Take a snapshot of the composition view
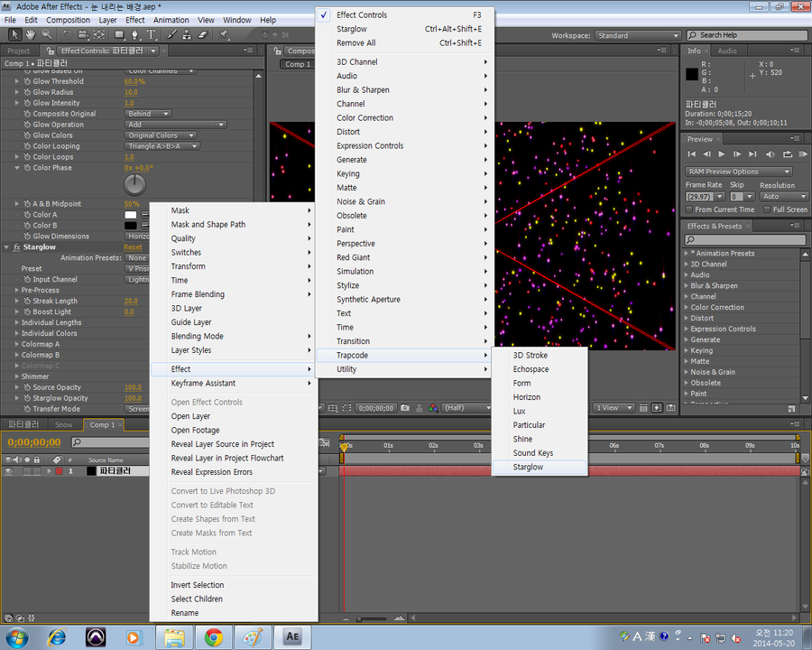The width and height of the screenshot is (812, 650). tap(405, 408)
